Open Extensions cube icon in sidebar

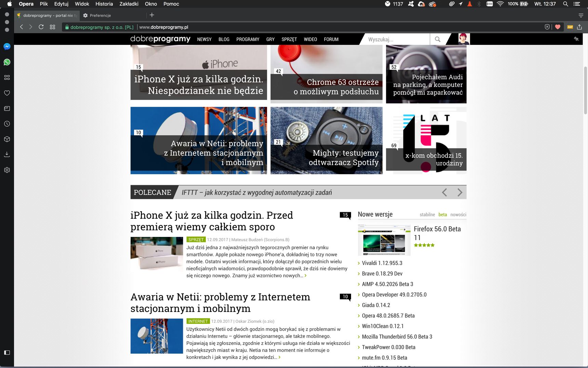click(7, 139)
